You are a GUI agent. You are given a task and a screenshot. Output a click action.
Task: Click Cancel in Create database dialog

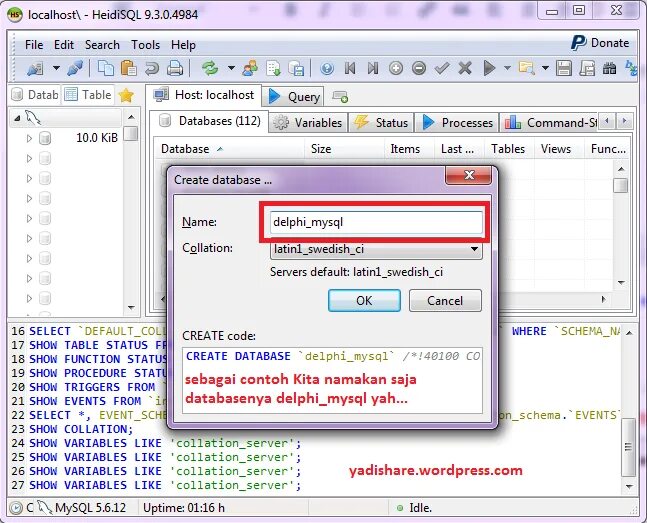tap(445, 301)
